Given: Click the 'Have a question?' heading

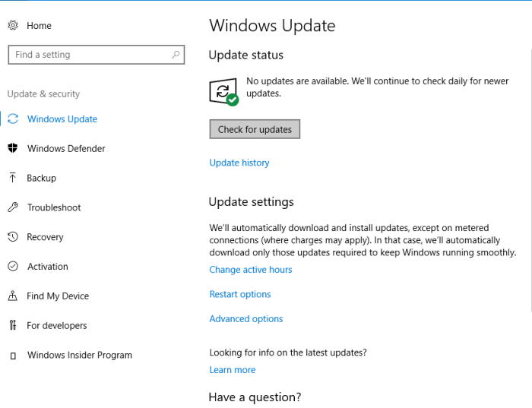Looking at the screenshot, I should tap(255, 397).
